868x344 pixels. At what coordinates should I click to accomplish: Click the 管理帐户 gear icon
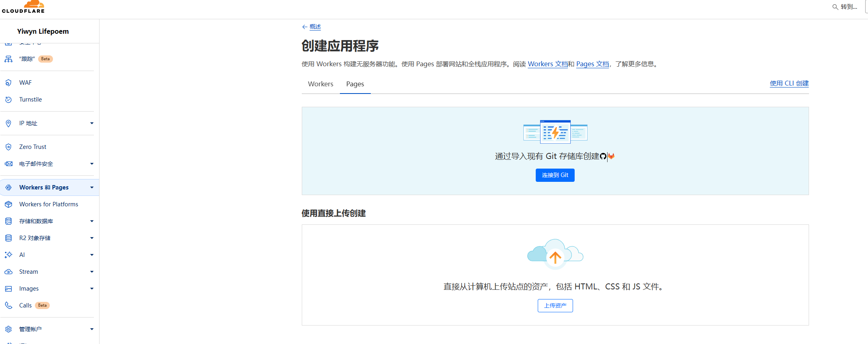point(8,329)
